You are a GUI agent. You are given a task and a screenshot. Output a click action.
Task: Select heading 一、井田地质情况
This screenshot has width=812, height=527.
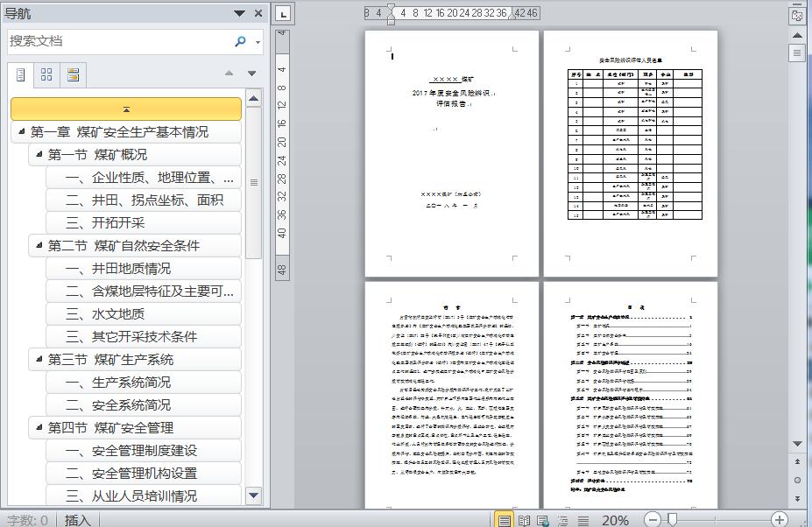[144, 269]
